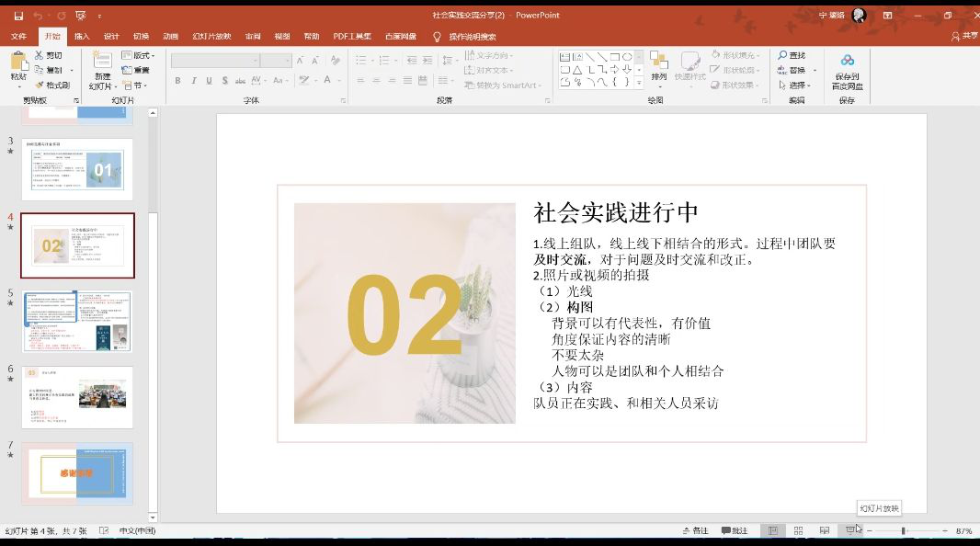Click the Paste clipboard icon

coord(18,62)
